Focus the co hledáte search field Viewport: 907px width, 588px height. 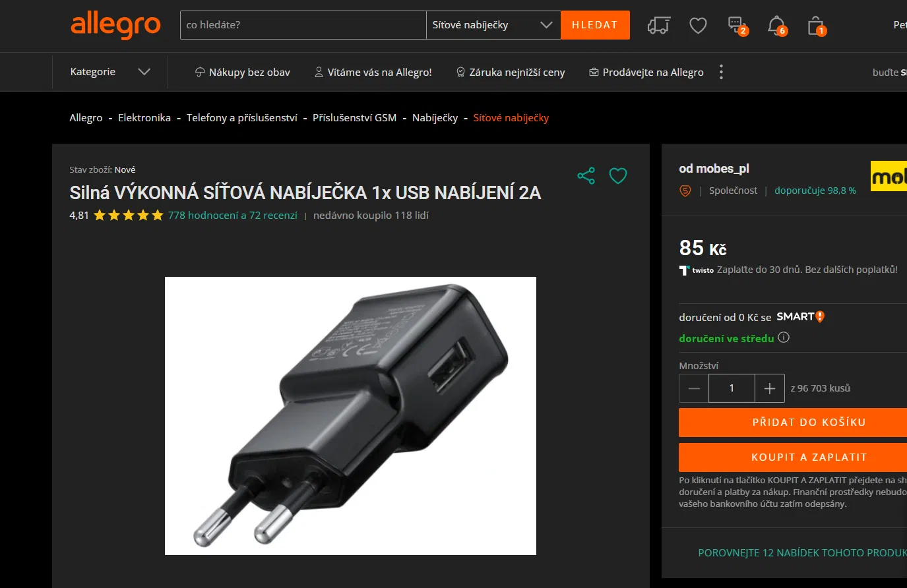pos(303,25)
